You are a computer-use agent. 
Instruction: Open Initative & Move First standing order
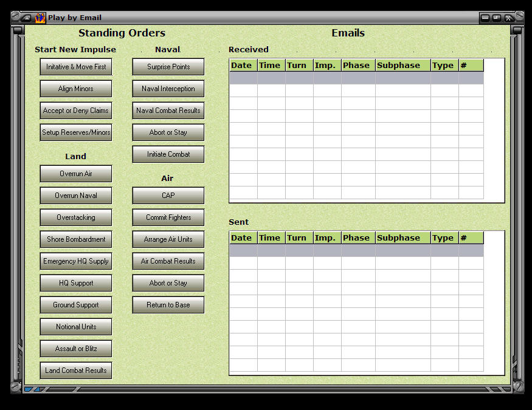tap(76, 67)
